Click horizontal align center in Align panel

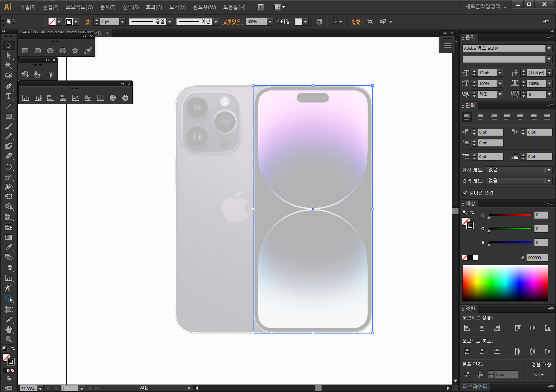482,328
